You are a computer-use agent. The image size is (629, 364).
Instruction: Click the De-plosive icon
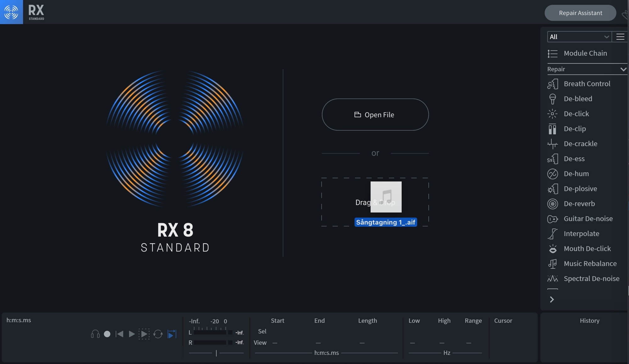pos(553,189)
